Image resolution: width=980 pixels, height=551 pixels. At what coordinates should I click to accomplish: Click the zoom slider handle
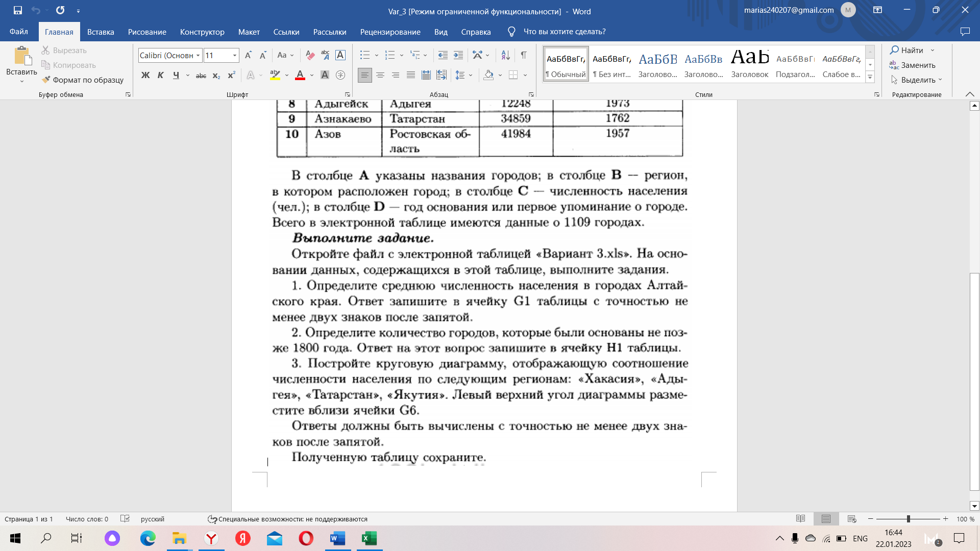pyautogui.click(x=909, y=519)
